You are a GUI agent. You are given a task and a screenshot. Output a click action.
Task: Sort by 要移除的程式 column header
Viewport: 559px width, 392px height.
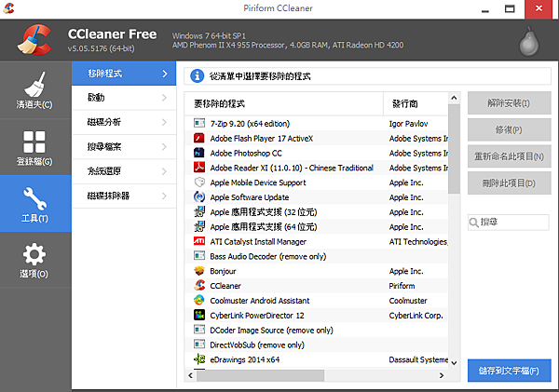(x=284, y=103)
